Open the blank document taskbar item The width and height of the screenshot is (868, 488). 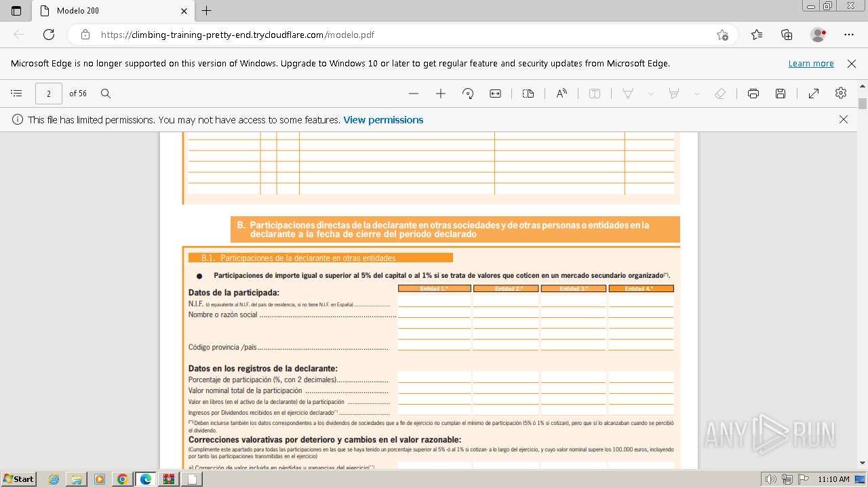[192, 479]
